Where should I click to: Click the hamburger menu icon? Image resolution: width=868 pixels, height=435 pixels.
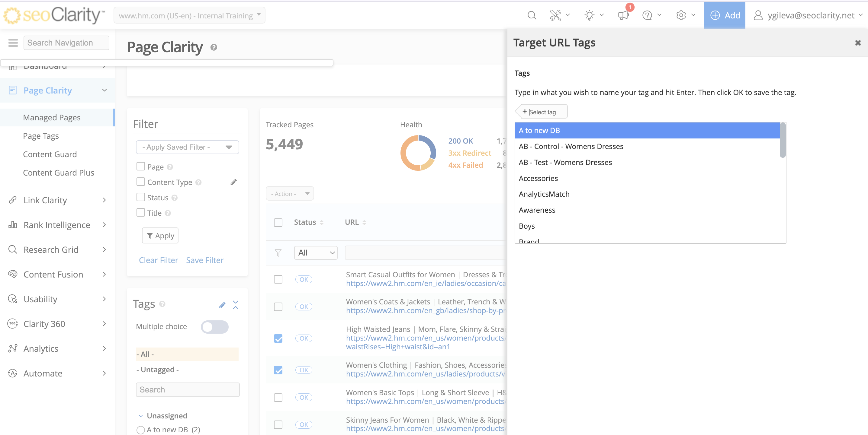(13, 43)
